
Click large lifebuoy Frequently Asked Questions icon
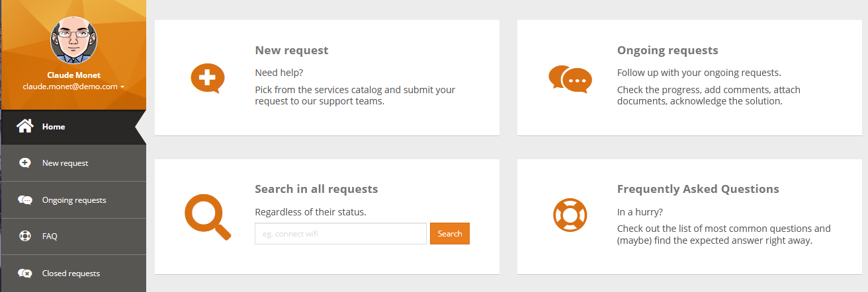[x=570, y=215]
